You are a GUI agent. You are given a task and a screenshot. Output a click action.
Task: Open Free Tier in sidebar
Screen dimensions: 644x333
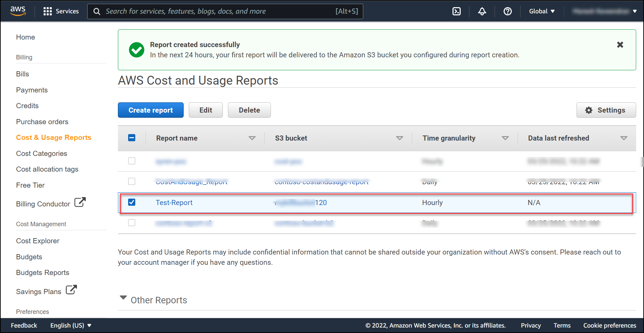pos(30,185)
